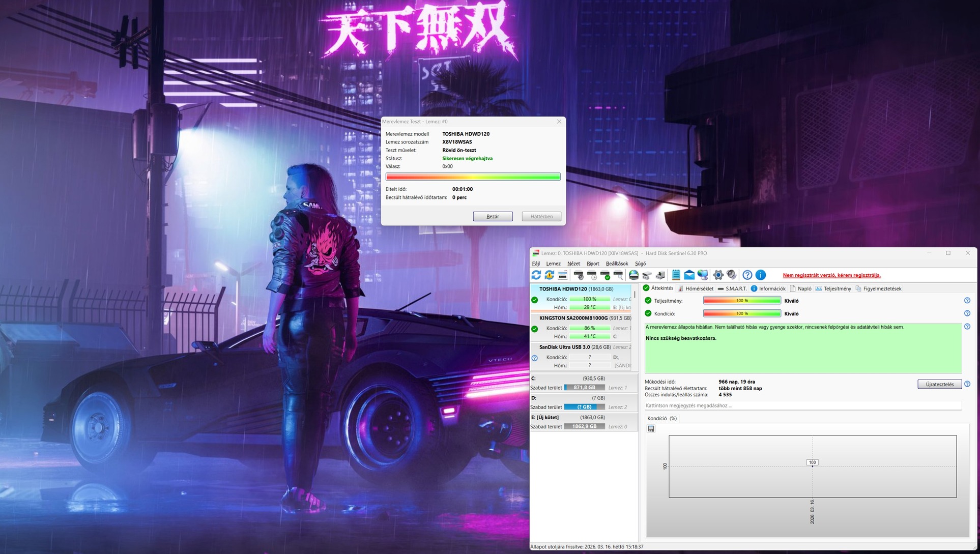Click the Kattintson megjegyzés comment field
This screenshot has width=980, height=554.
pos(802,405)
